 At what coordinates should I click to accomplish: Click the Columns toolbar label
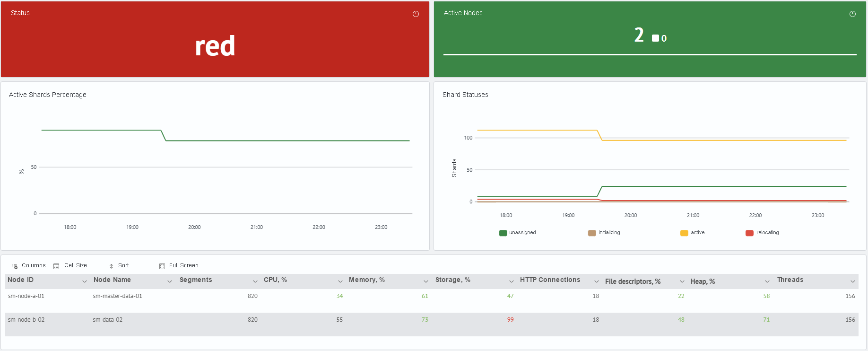34,265
